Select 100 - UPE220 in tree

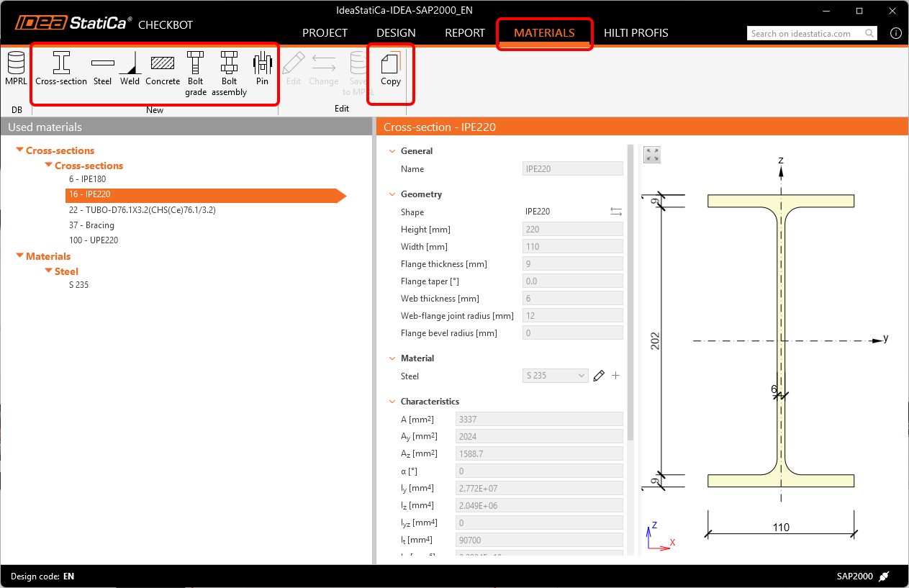point(94,240)
